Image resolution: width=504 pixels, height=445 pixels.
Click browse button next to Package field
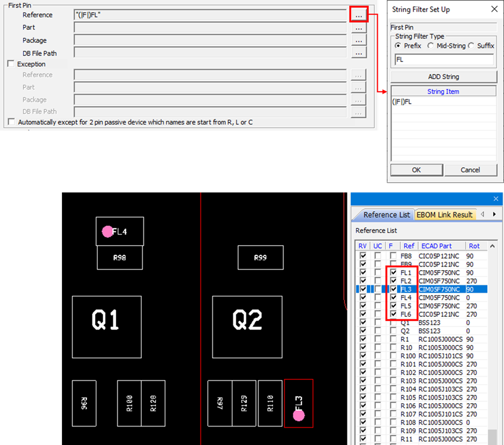click(x=358, y=40)
